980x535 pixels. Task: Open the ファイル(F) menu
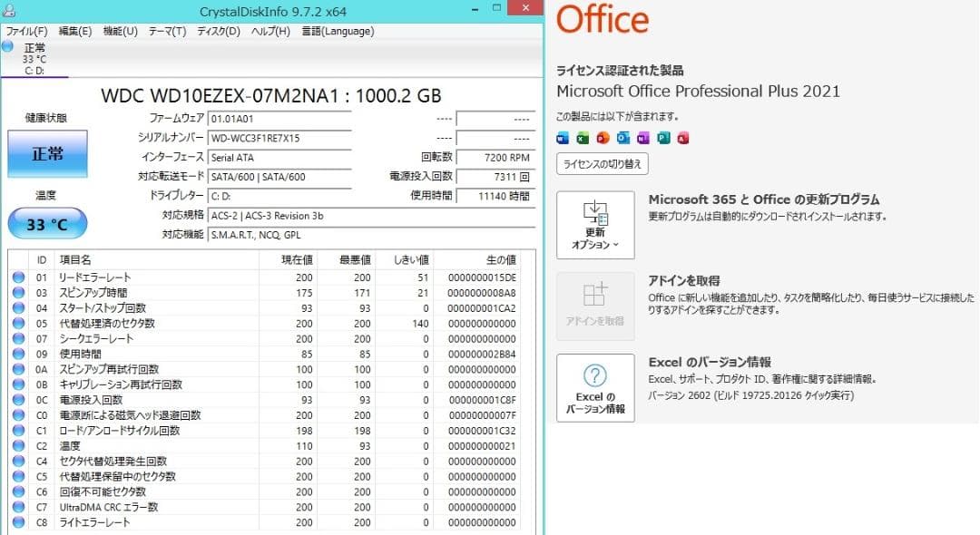pyautogui.click(x=27, y=31)
